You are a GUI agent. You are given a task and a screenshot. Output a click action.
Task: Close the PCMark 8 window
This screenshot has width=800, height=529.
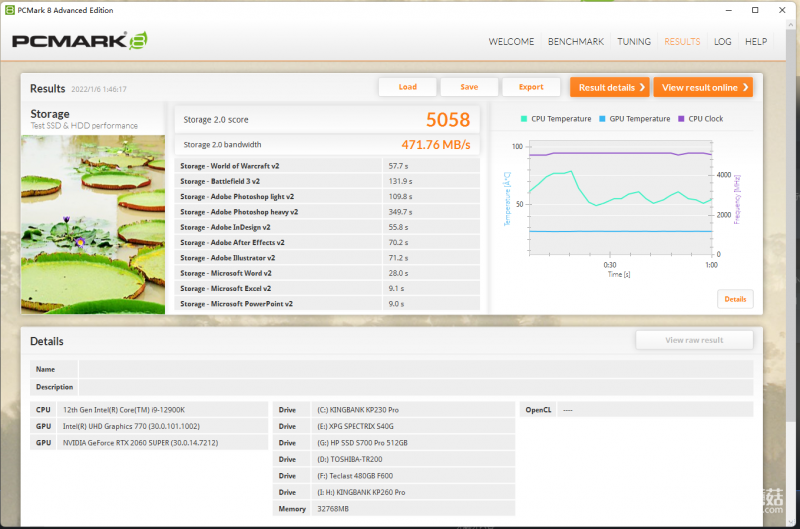point(782,10)
